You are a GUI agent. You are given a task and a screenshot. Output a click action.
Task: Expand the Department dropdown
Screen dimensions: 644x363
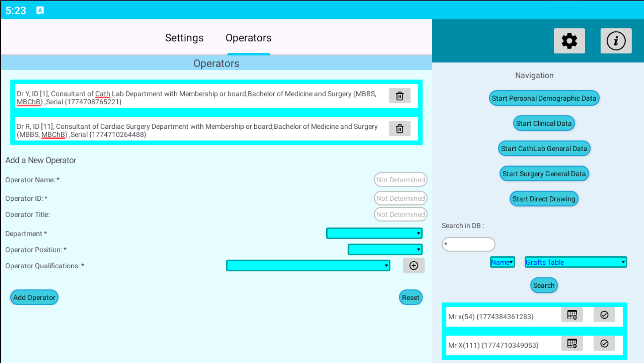click(374, 233)
